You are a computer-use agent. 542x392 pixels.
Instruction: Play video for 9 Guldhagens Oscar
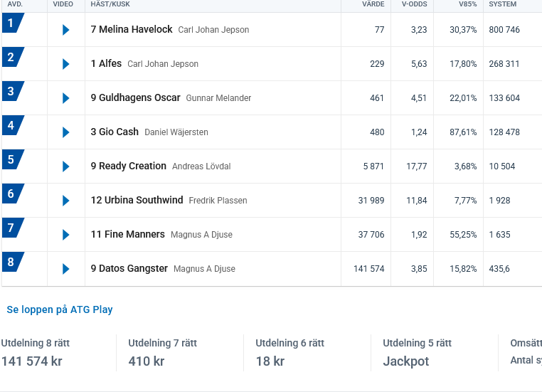[66, 98]
